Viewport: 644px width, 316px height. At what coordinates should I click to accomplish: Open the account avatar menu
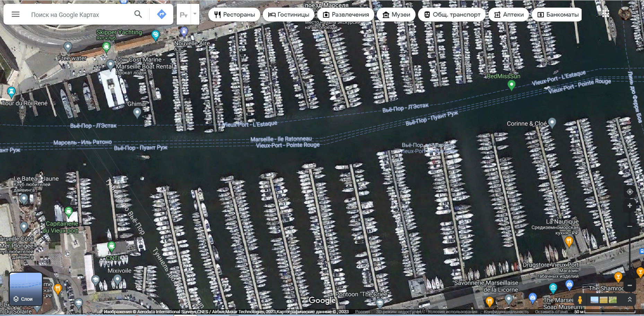point(625,13)
